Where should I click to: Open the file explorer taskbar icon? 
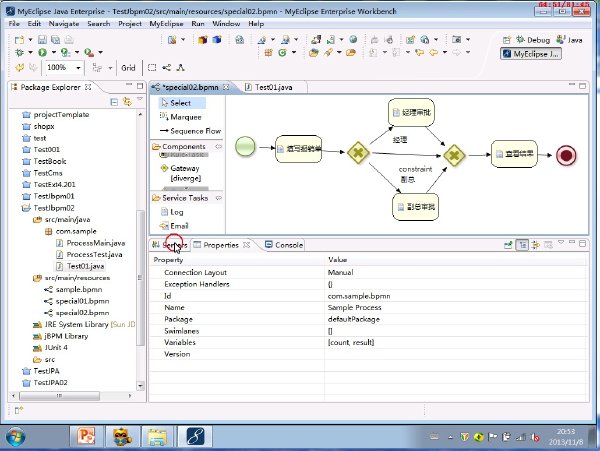coord(158,436)
